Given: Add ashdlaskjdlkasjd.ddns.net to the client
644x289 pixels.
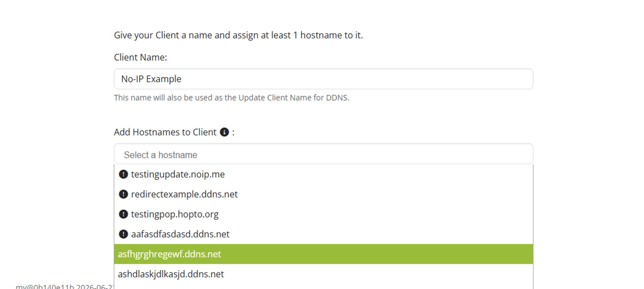Looking at the screenshot, I should (323, 274).
